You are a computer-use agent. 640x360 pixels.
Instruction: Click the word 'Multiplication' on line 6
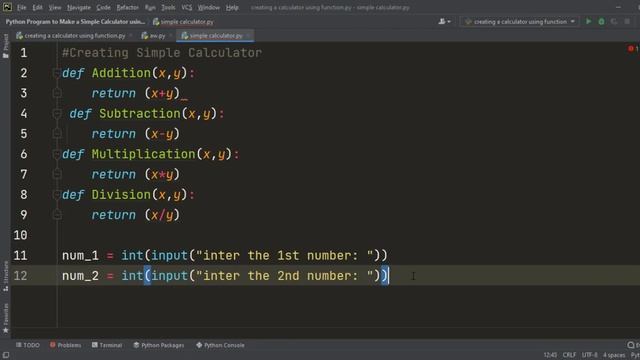pos(143,154)
